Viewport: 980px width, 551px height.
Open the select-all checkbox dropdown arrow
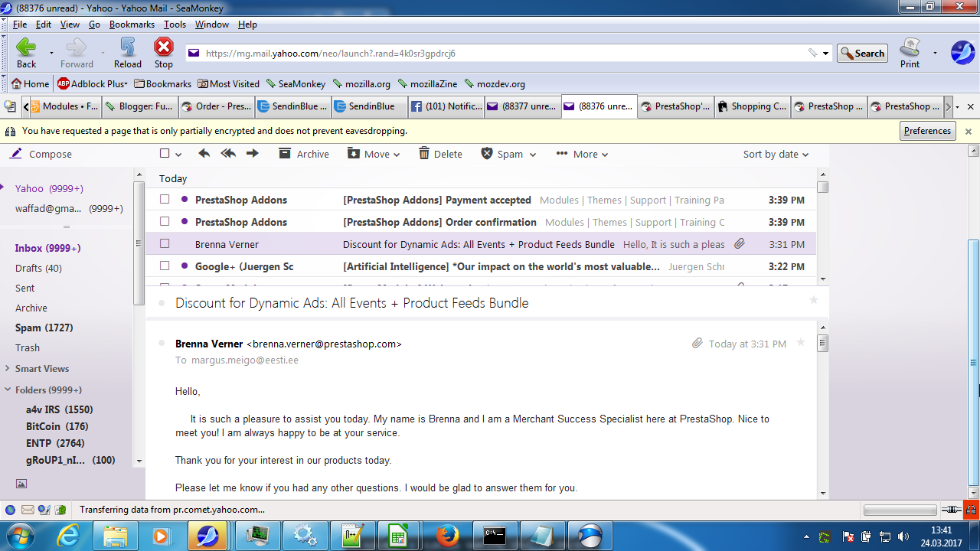tap(178, 155)
